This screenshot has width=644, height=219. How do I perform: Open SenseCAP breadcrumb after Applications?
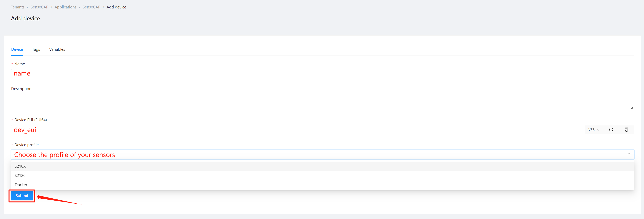pos(92,7)
